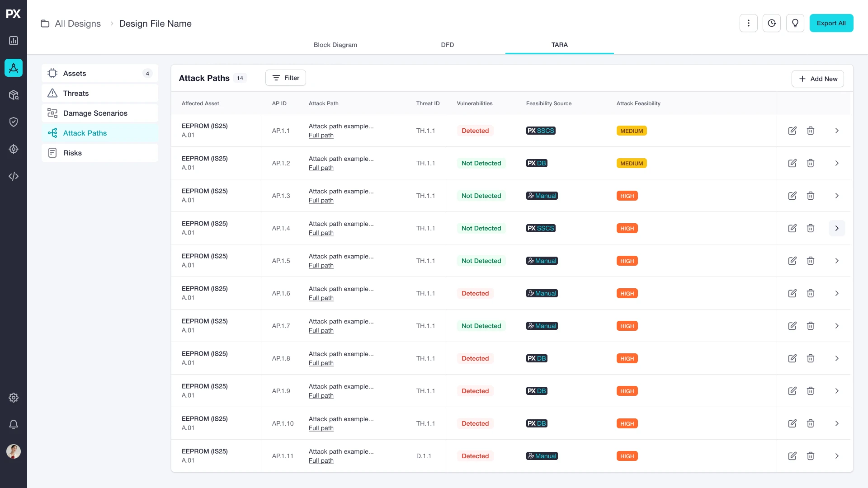Click the lightbulb hints icon button
This screenshot has height=488, width=868.
[x=795, y=23]
